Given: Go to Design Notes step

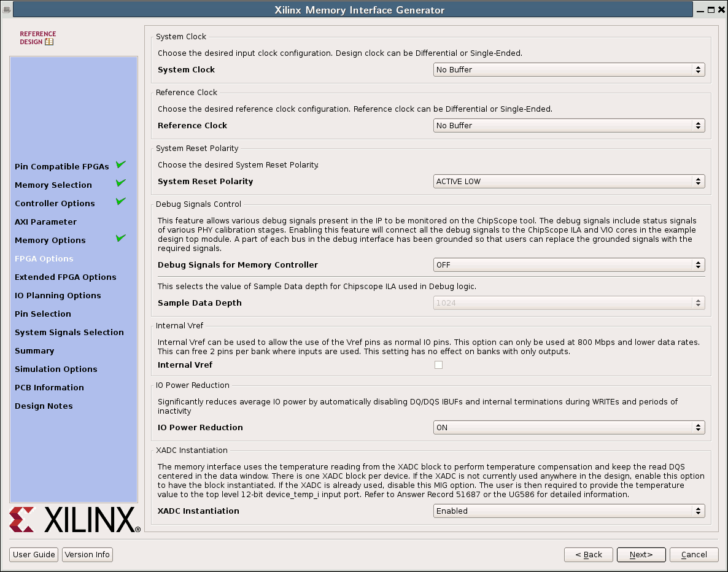Looking at the screenshot, I should pyautogui.click(x=44, y=406).
